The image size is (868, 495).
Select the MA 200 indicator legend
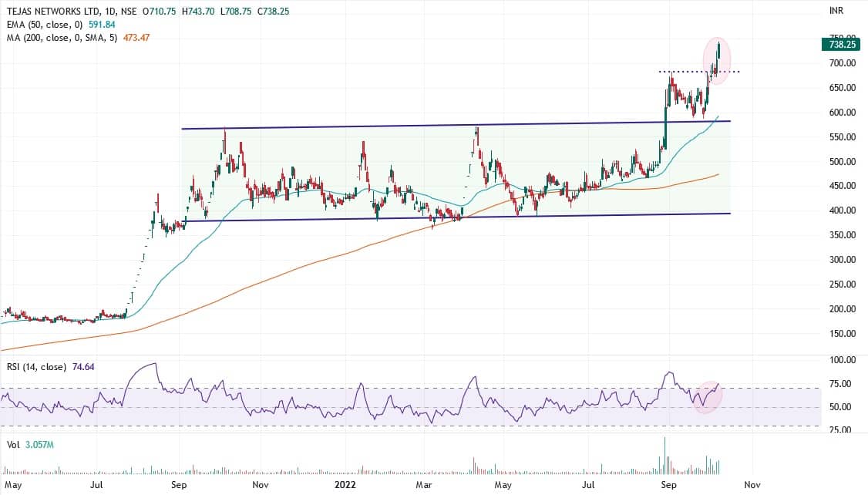58,38
